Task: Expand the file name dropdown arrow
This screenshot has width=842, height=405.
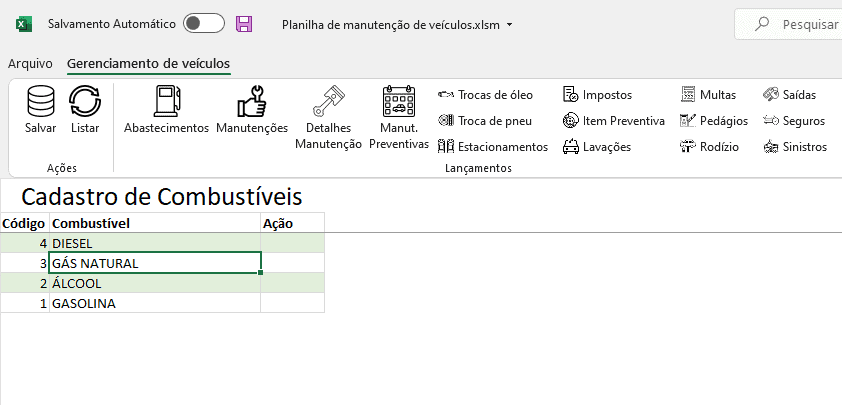Action: click(510, 25)
